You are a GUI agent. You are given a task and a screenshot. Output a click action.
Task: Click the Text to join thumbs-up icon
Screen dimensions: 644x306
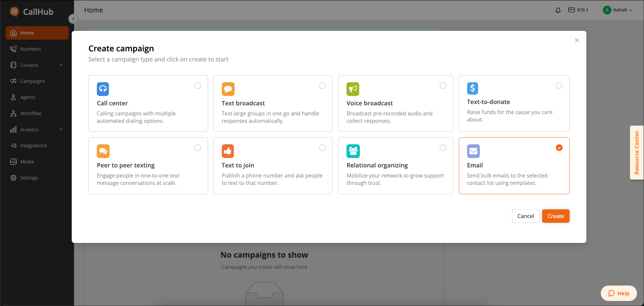228,151
